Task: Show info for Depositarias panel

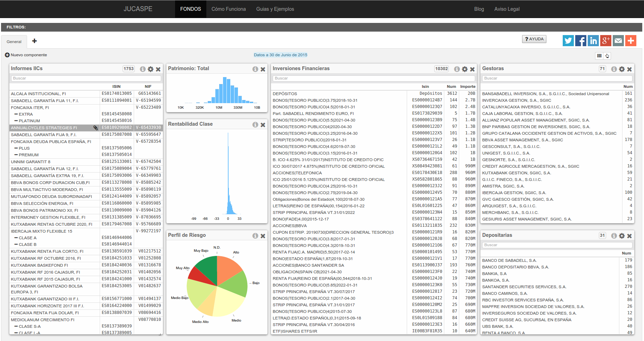Action: click(614, 236)
